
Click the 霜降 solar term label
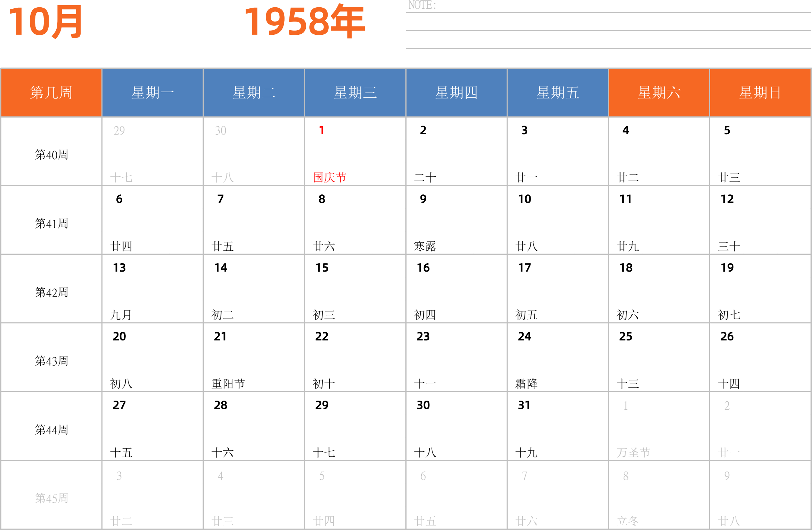(526, 384)
